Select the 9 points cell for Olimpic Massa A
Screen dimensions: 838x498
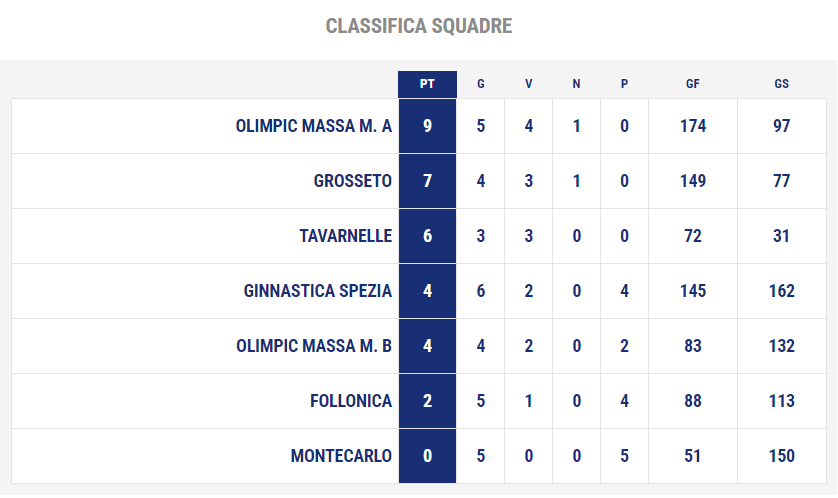click(x=428, y=126)
